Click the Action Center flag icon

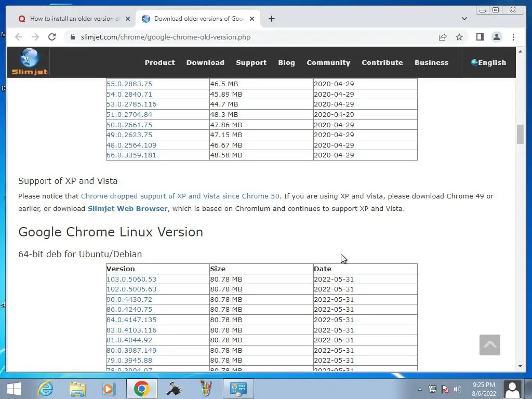(445, 389)
